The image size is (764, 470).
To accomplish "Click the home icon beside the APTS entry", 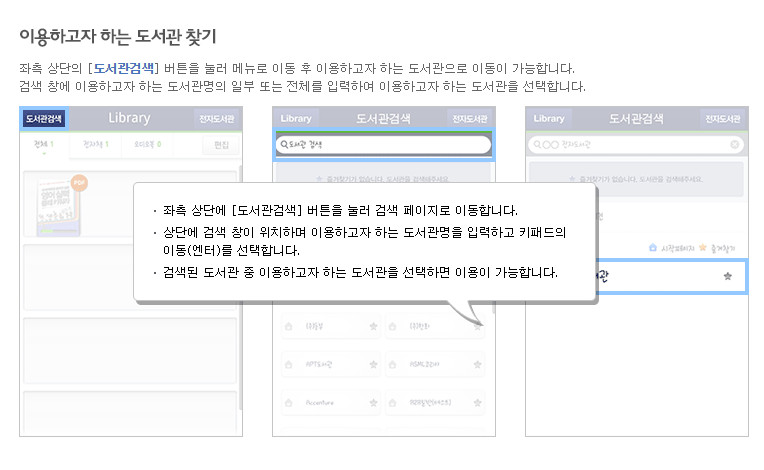I will 288,364.
